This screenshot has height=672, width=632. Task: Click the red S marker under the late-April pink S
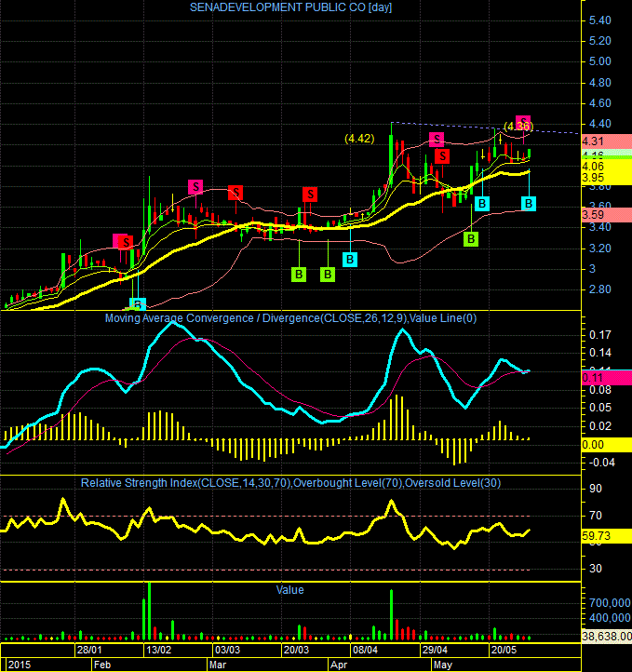tap(442, 156)
